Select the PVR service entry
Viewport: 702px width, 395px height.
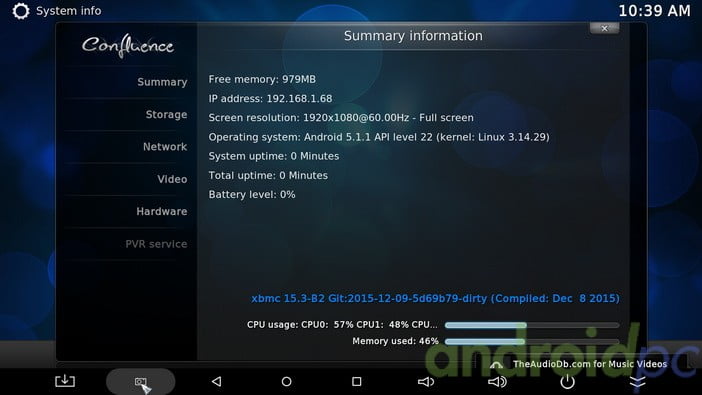pos(156,244)
